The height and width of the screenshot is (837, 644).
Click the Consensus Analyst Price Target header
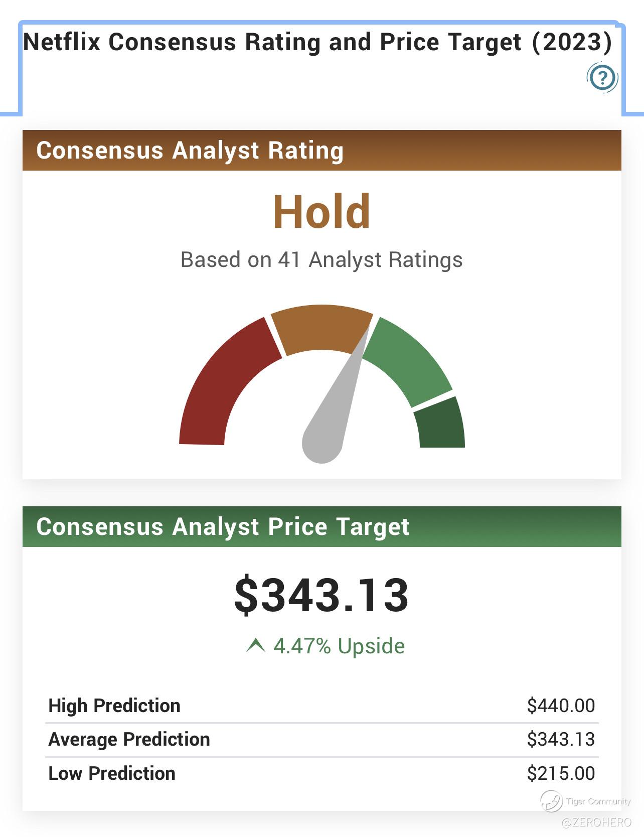click(x=223, y=527)
